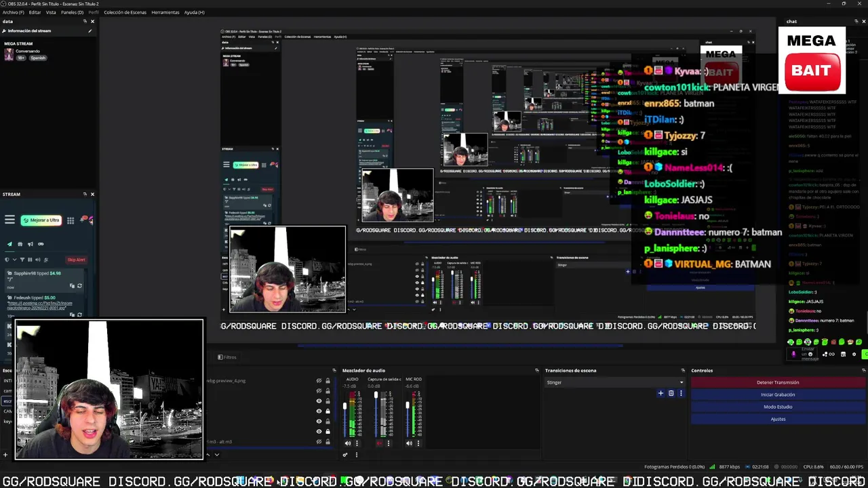The image size is (868, 488).
Task: Replay the Sapphire98 tip alert
Action: pos(79,285)
